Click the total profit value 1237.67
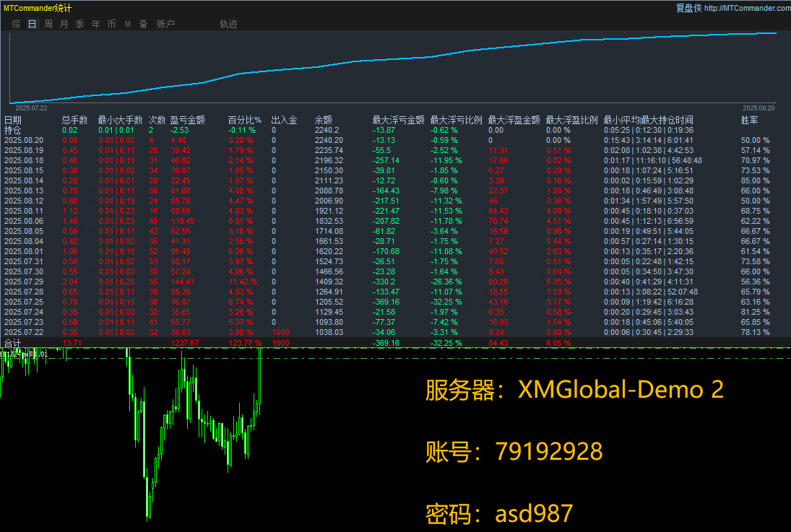The height and width of the screenshot is (532, 791). [185, 343]
